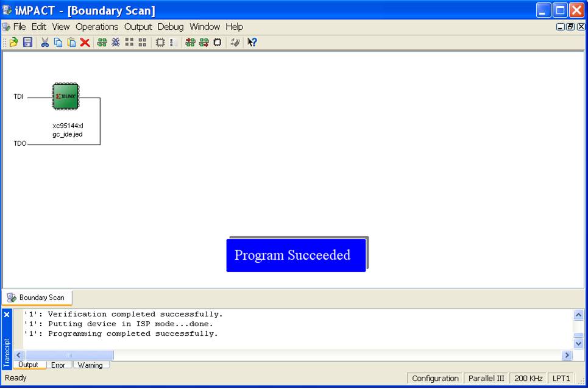588x389 pixels.
Task: Click the "Programming completed successfully" transcript line
Action: (121, 334)
